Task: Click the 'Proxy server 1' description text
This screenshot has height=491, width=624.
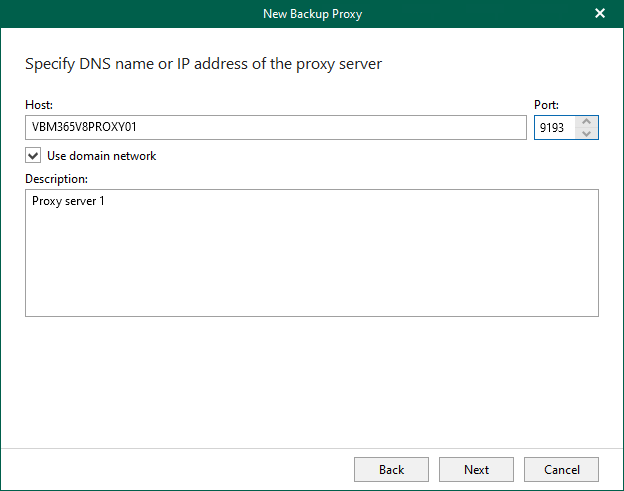Action: pyautogui.click(x=68, y=202)
